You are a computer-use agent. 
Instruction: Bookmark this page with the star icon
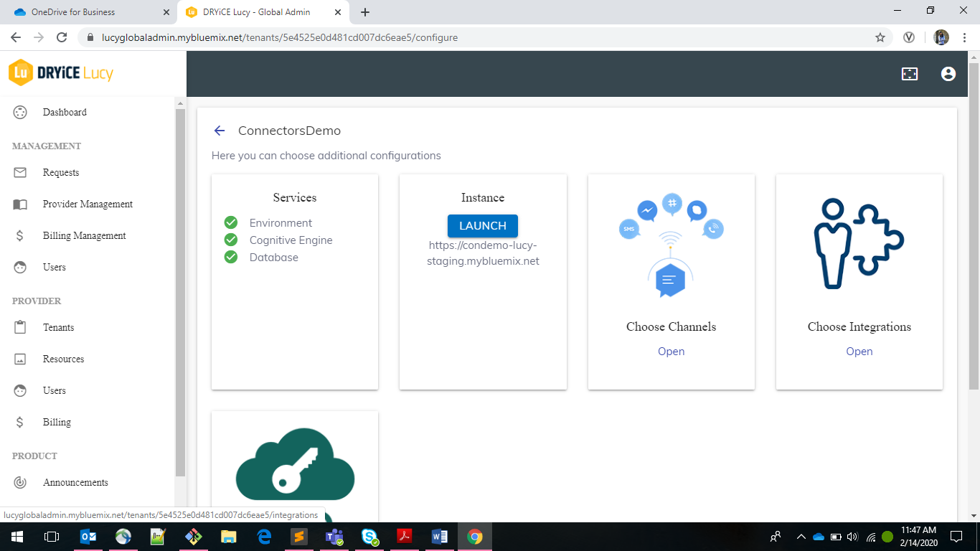(x=880, y=37)
